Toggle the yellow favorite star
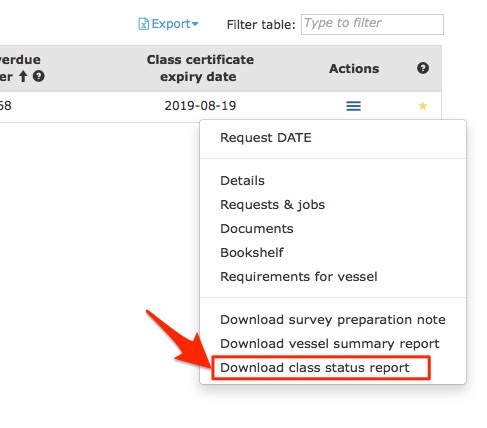The width and height of the screenshot is (487, 428). (x=423, y=106)
